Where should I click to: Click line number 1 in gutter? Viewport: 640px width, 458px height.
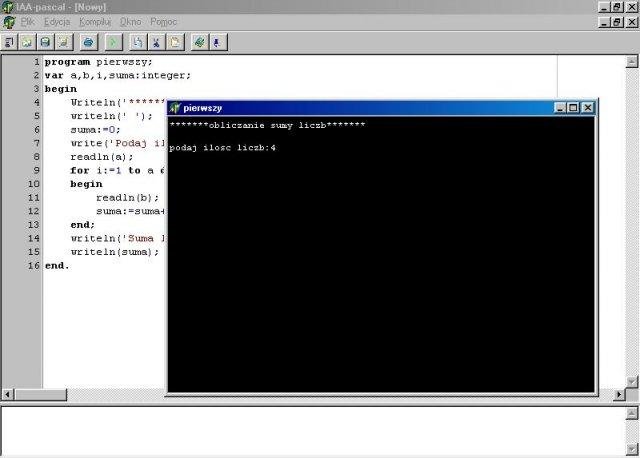coord(37,62)
